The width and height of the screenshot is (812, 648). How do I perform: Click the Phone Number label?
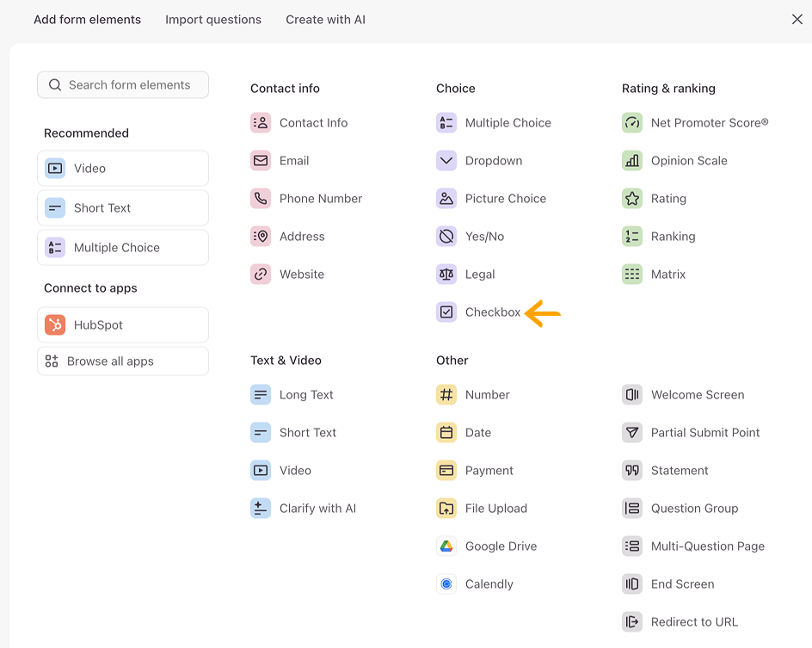tap(321, 199)
